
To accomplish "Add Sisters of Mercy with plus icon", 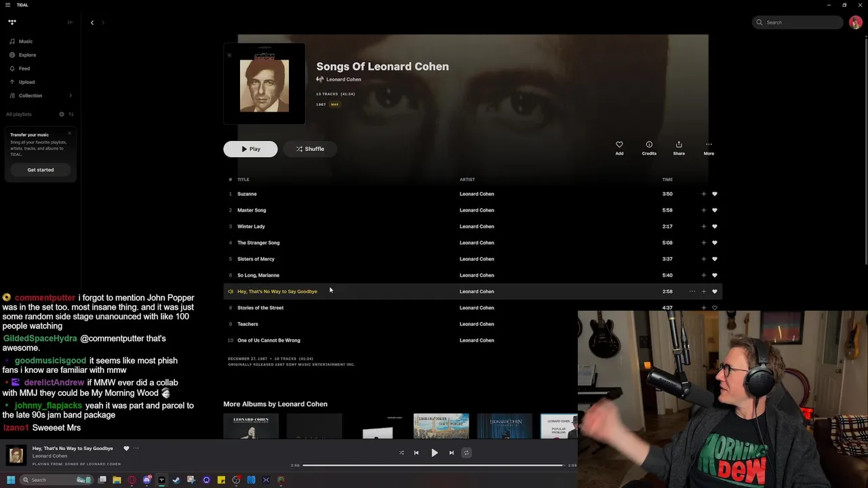I will (x=703, y=259).
